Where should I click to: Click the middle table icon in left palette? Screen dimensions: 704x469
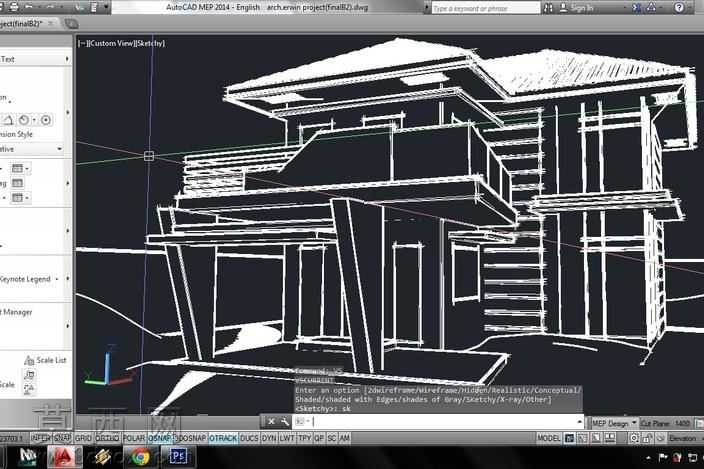17,183
